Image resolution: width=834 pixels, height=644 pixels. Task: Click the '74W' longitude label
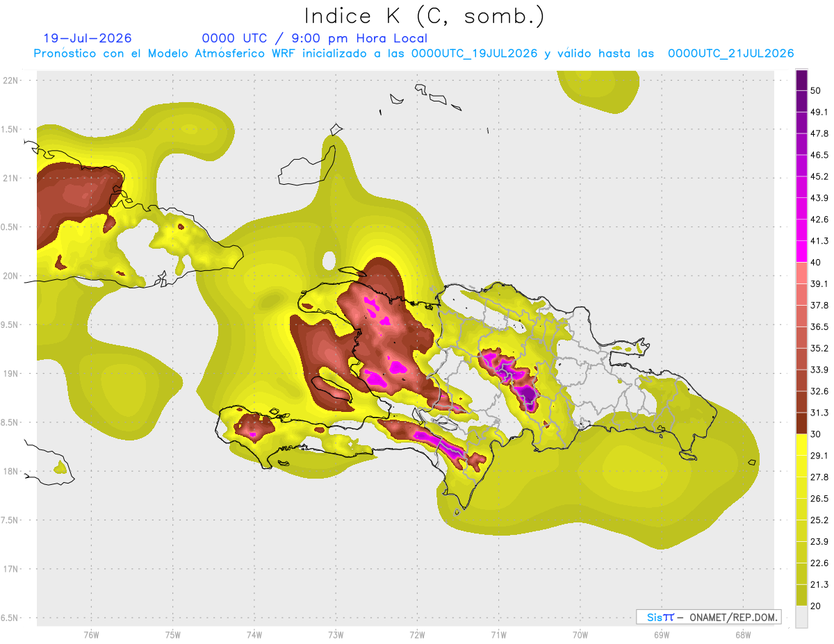pos(254,634)
